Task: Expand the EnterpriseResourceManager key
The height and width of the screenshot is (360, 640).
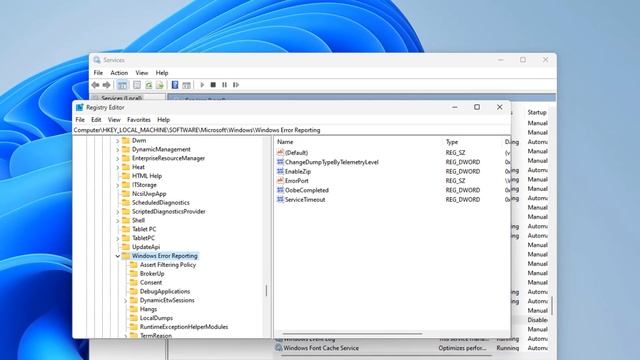Action: click(x=118, y=158)
